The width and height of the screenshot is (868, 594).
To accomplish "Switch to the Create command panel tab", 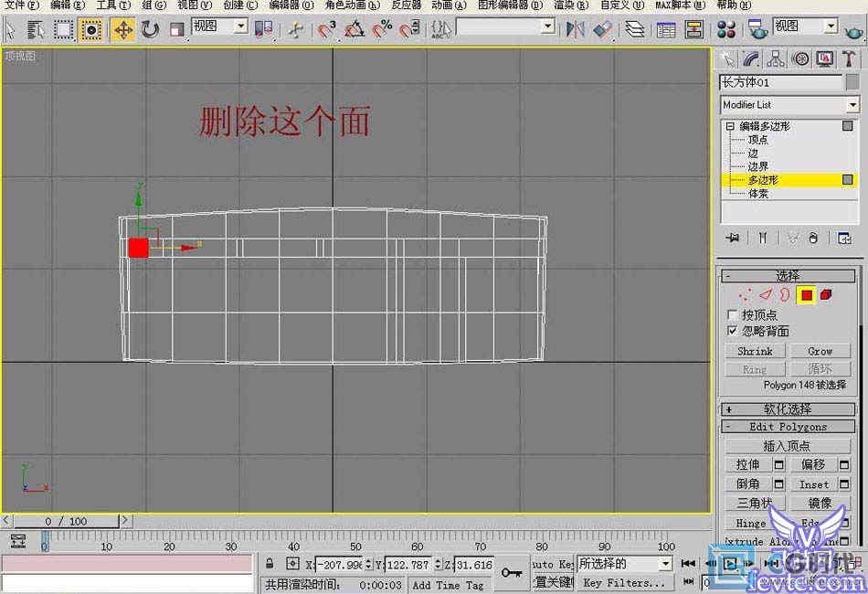I will [727, 58].
